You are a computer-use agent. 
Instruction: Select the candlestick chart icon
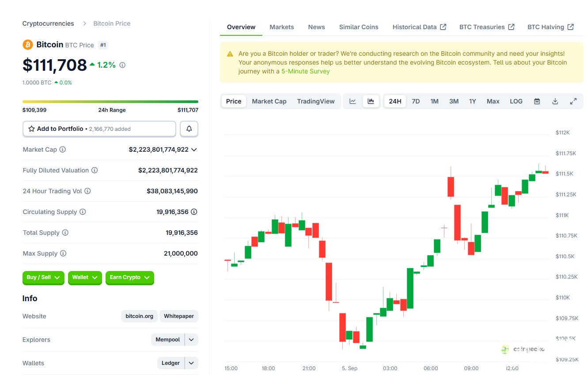[x=371, y=101]
